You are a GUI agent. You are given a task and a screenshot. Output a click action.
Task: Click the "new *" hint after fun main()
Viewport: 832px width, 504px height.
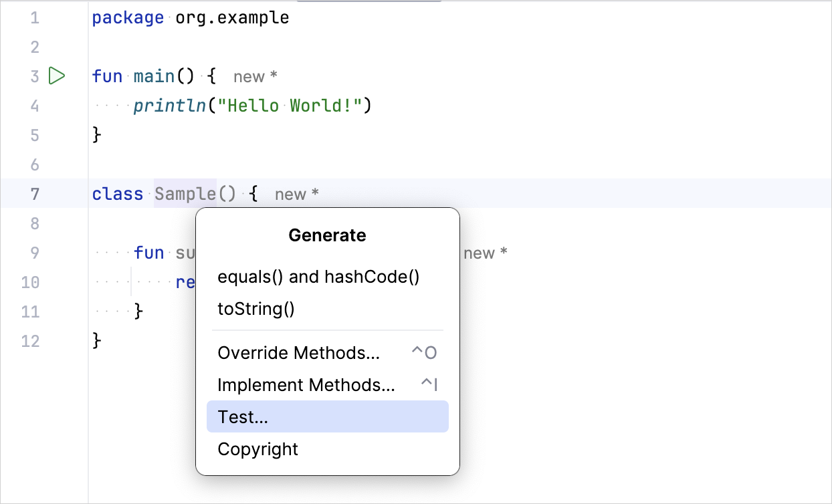click(255, 77)
